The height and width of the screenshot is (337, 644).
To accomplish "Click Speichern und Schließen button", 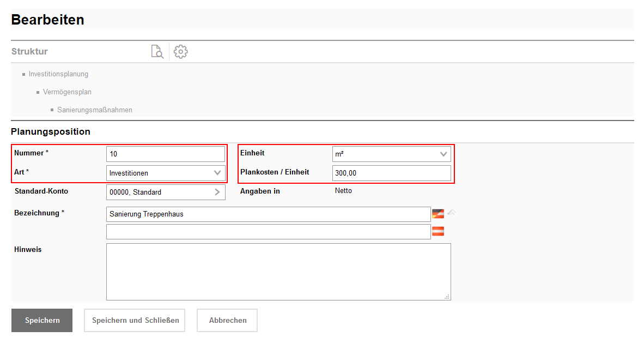I will (x=135, y=320).
